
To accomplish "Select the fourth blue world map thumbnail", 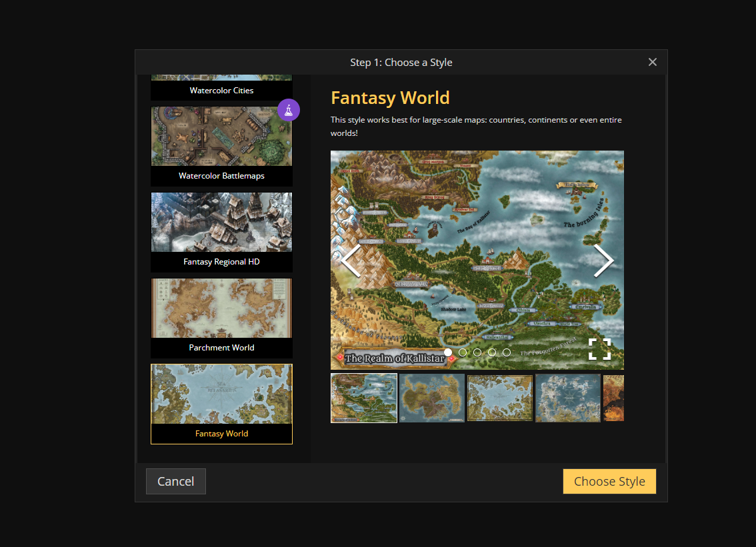I will 567,397.
